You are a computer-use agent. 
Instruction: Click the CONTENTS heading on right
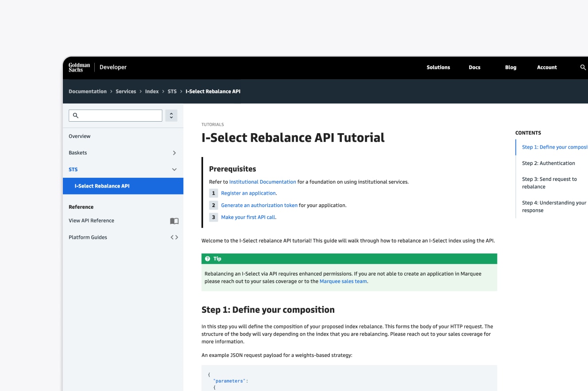pos(528,133)
